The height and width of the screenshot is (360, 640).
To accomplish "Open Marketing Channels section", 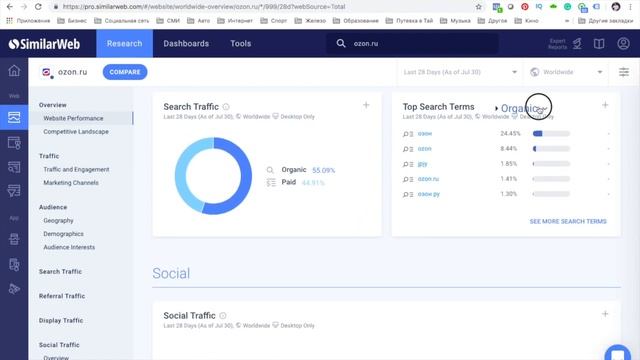I will tap(71, 182).
